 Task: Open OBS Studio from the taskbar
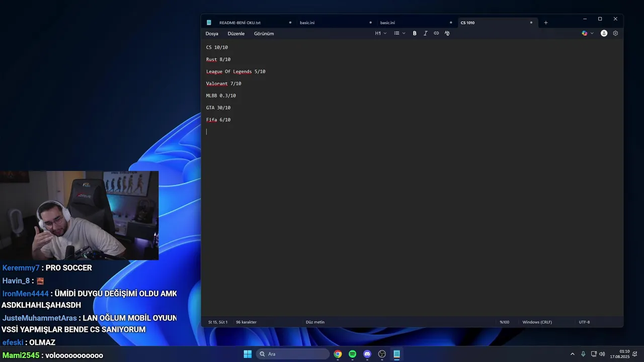[x=382, y=354]
